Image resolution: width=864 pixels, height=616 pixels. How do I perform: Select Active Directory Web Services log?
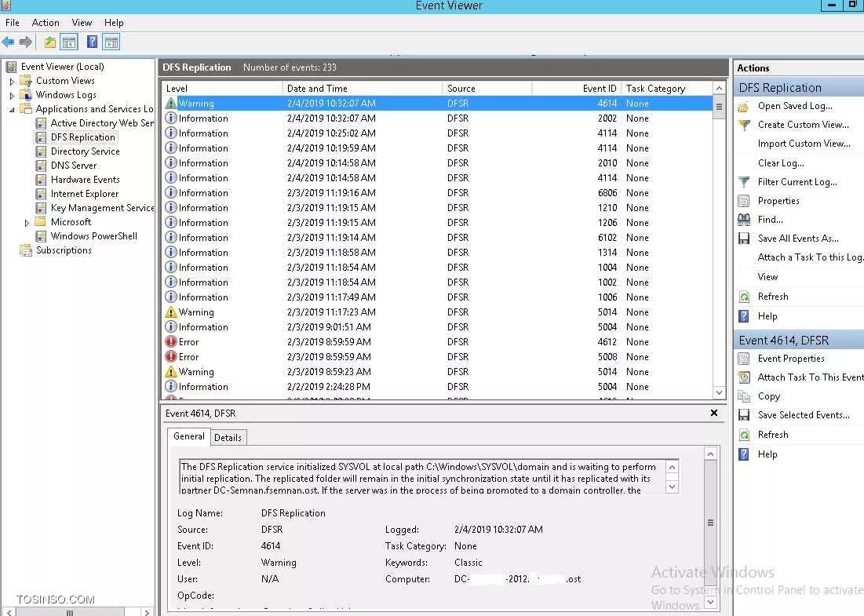coord(103,123)
